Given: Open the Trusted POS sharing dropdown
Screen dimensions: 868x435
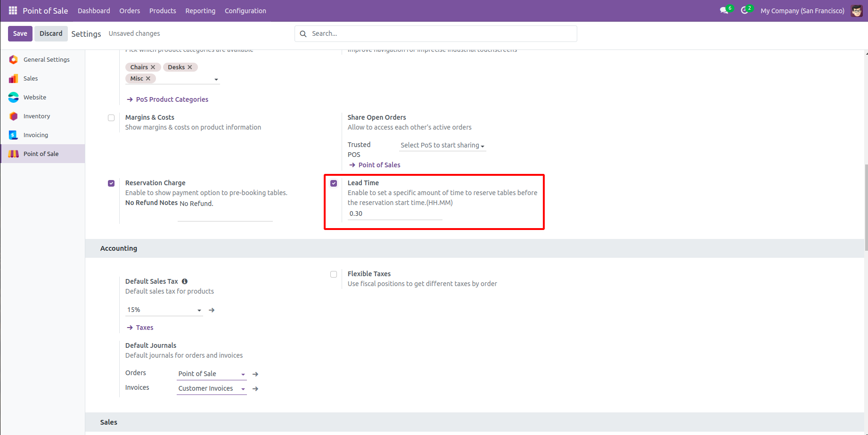Looking at the screenshot, I should pyautogui.click(x=442, y=146).
